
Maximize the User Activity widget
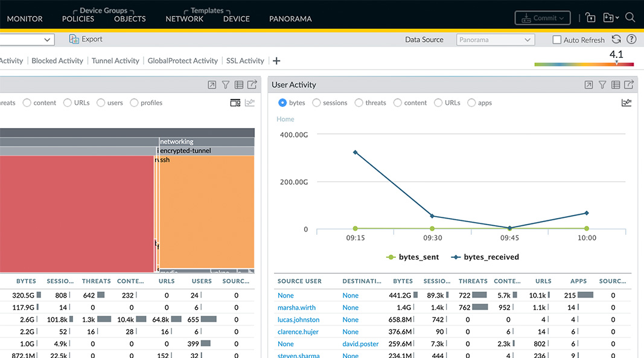click(588, 85)
